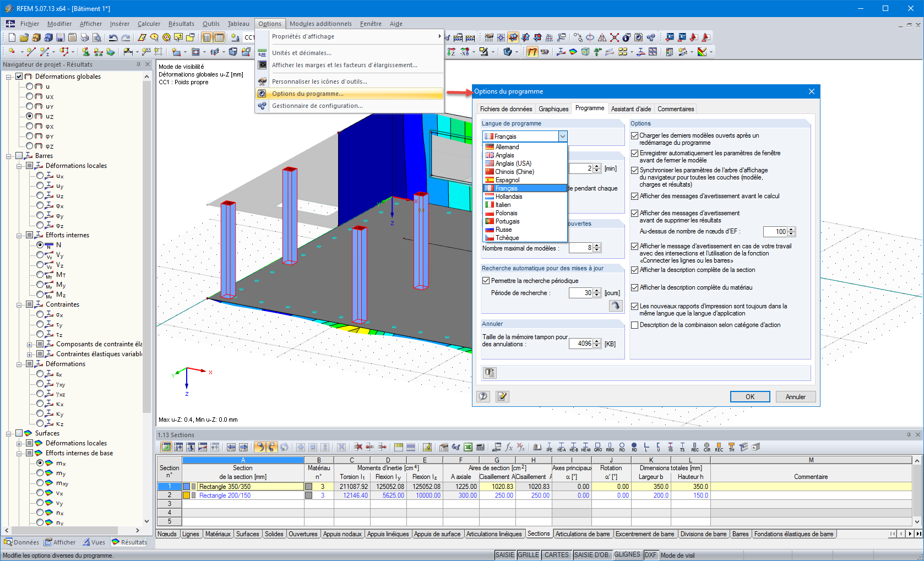Viewport: 924px width, 561px height.
Task: Collapse the 'Efforts internes de base' node
Action: (19, 453)
